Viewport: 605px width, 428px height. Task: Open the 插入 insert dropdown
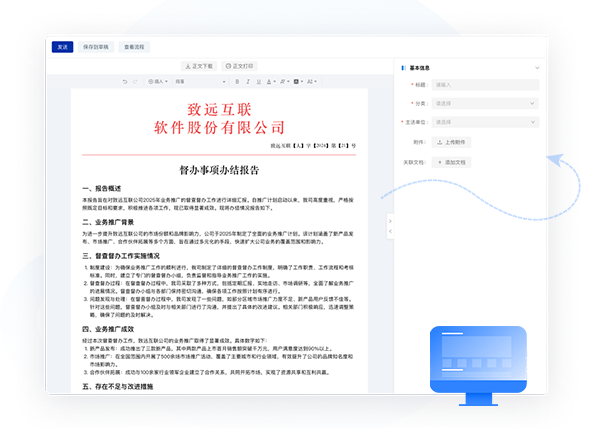(158, 81)
